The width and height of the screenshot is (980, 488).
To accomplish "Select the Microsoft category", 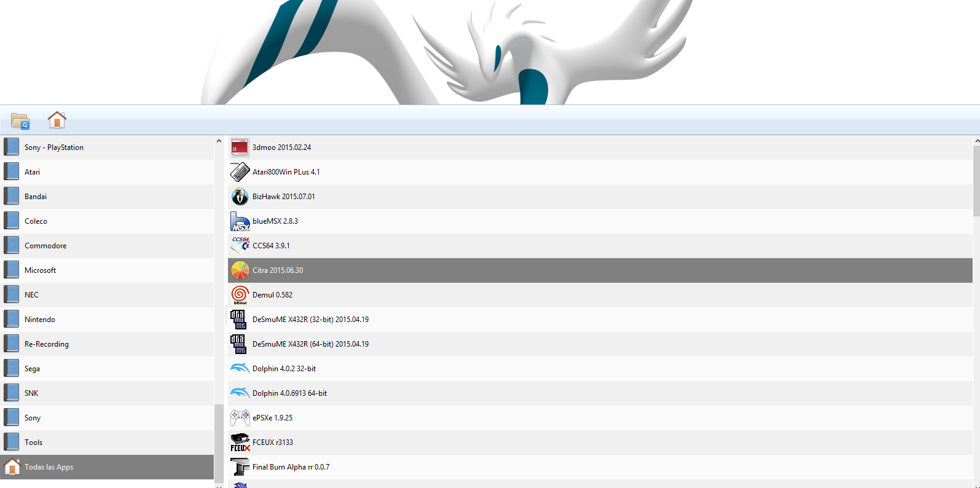I will pyautogui.click(x=107, y=270).
